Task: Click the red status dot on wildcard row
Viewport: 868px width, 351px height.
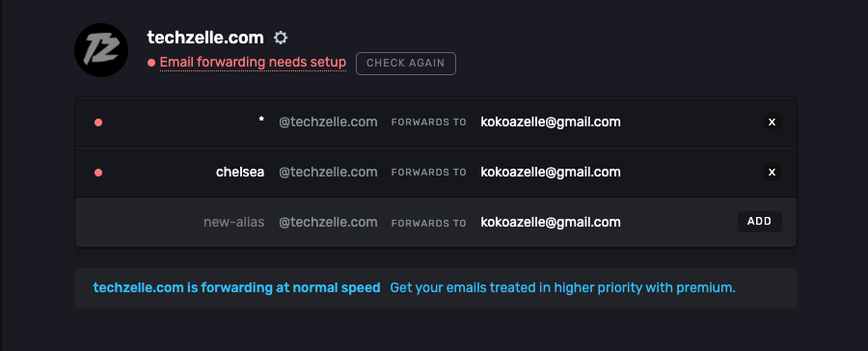Action: [98, 122]
